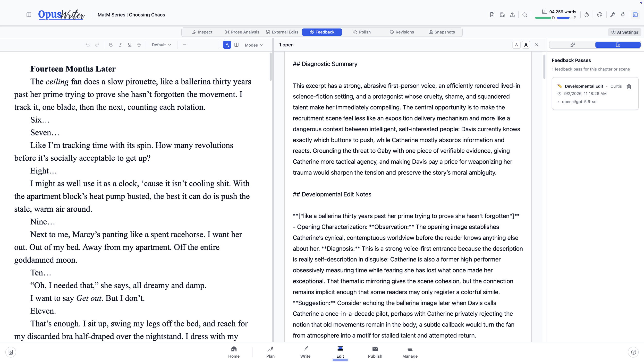Switch to the Revisions tab
Screen dimensions: 644x362
(402, 32)
